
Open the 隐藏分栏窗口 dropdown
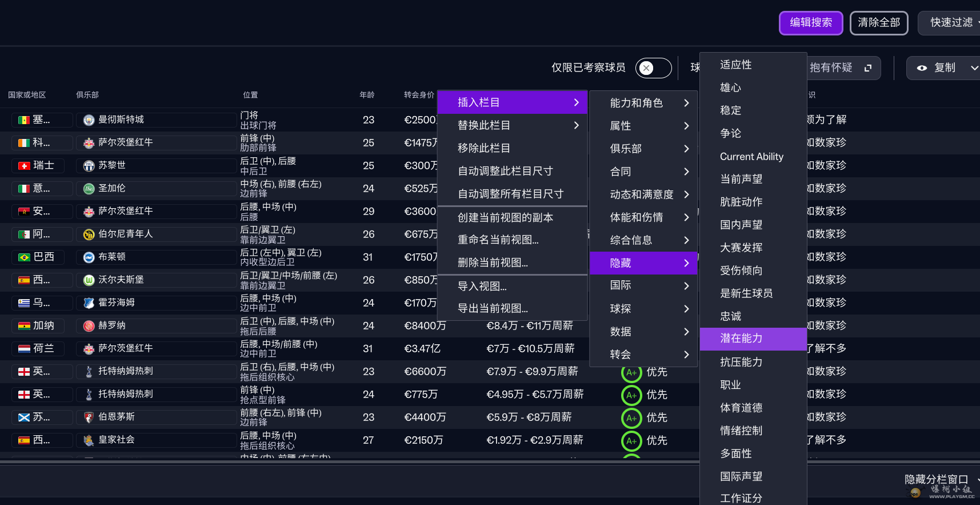coord(940,479)
